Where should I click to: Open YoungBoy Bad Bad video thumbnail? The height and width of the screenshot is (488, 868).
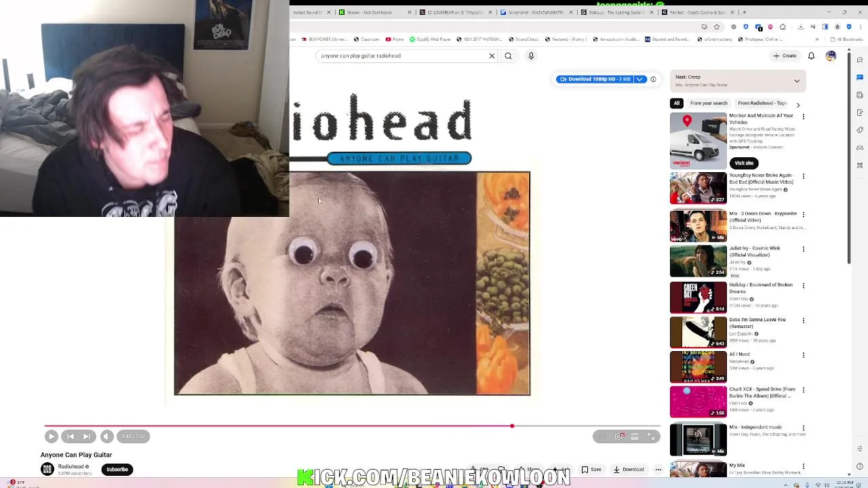(x=698, y=188)
